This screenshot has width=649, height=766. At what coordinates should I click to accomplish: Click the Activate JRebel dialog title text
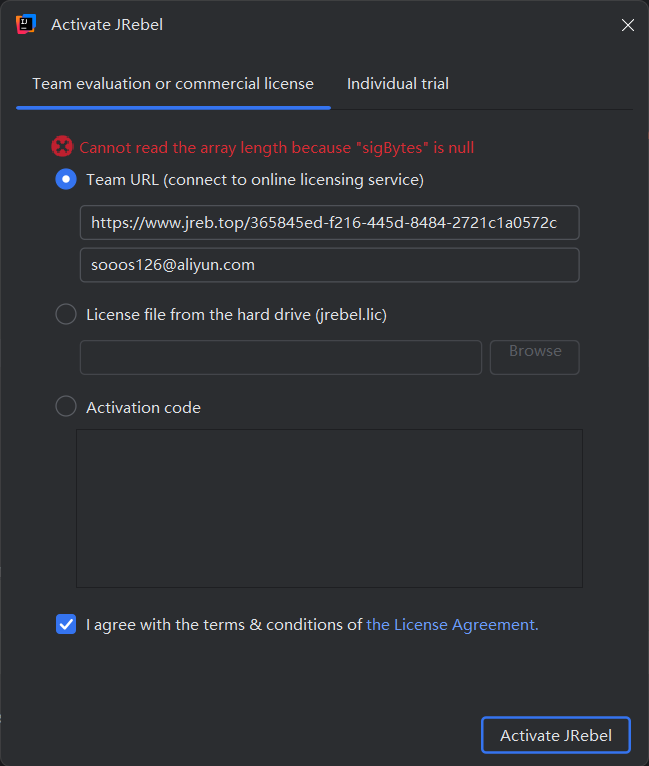coord(107,25)
